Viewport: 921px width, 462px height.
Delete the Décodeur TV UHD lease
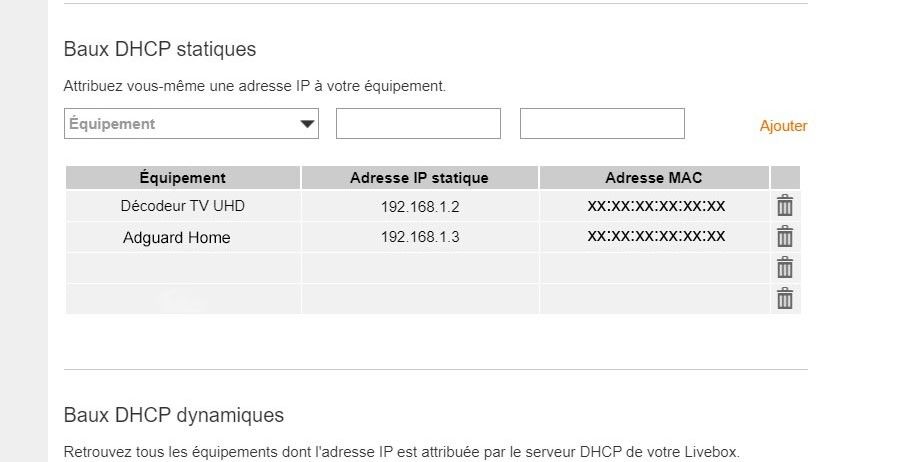(785, 206)
